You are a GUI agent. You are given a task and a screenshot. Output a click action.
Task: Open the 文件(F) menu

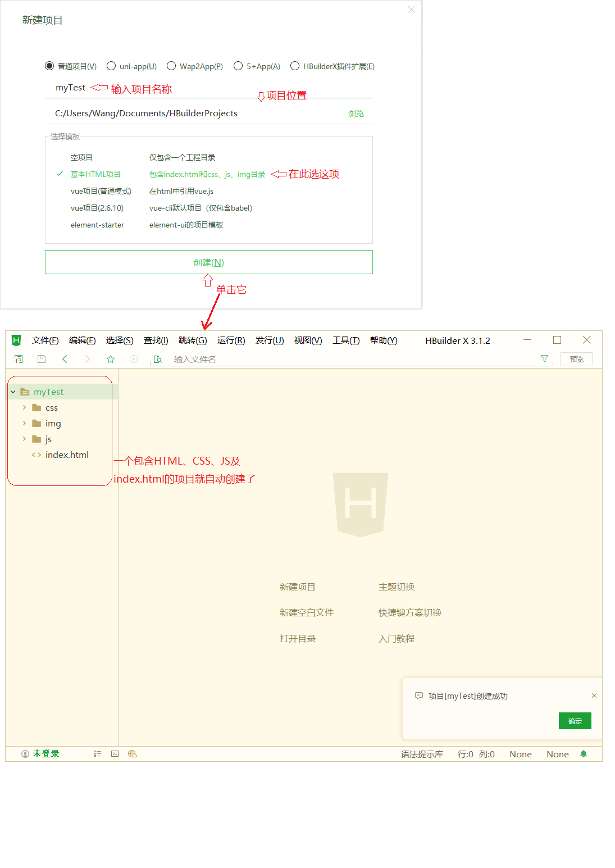coord(45,340)
